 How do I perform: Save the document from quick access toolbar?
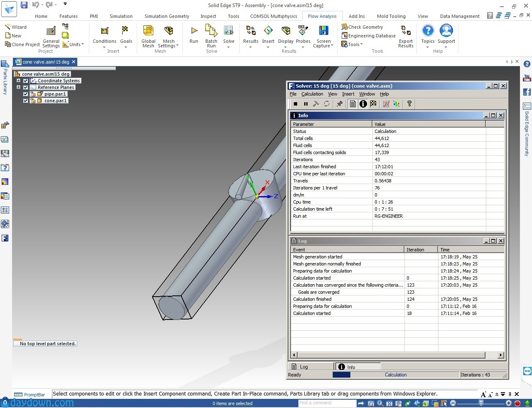click(24, 5)
